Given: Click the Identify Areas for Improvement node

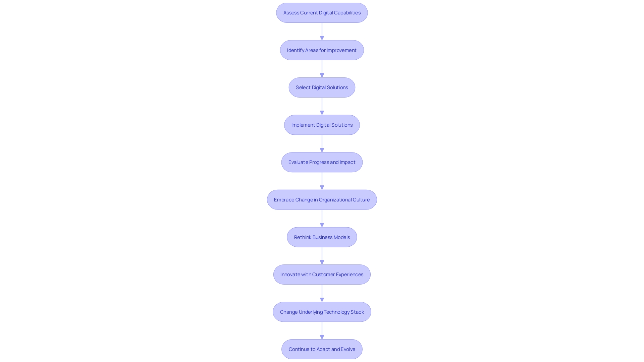Looking at the screenshot, I should (322, 50).
